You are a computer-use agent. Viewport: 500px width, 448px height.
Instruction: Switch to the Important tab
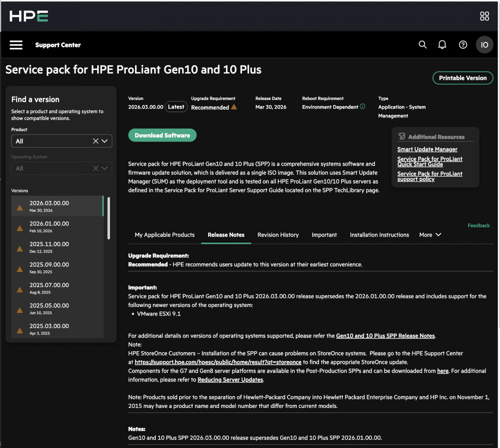click(x=324, y=235)
